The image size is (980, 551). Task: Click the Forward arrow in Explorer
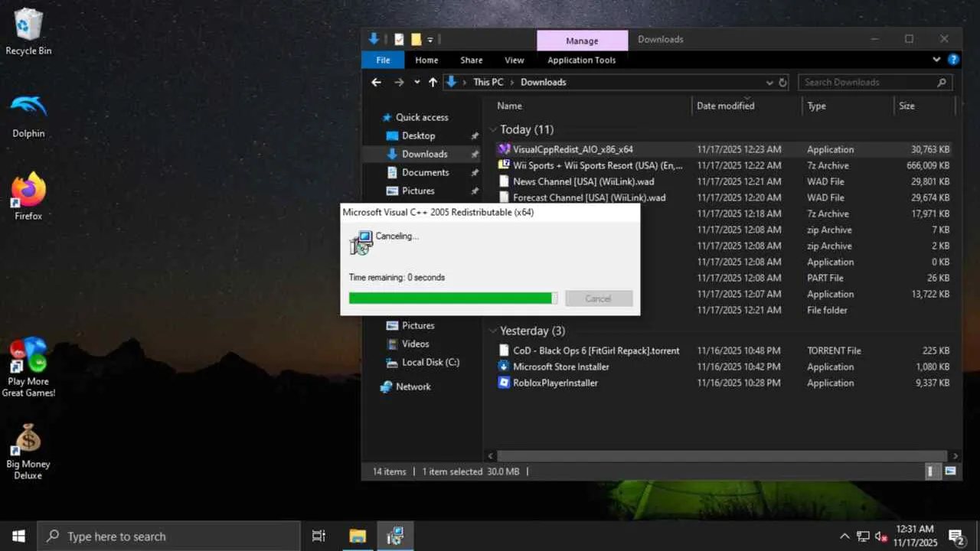[399, 82]
